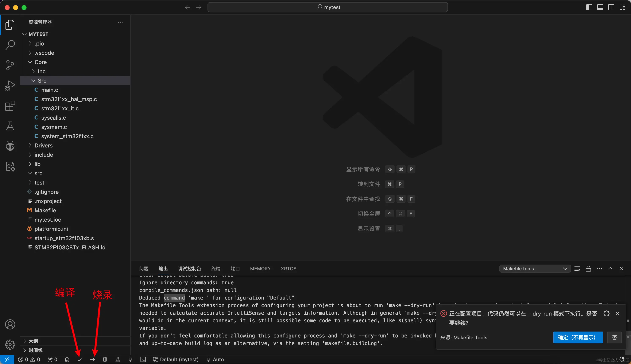Viewport: 631px width, 364px height.
Task: Dismiss the Makefile Tools notification
Action: [x=618, y=313]
